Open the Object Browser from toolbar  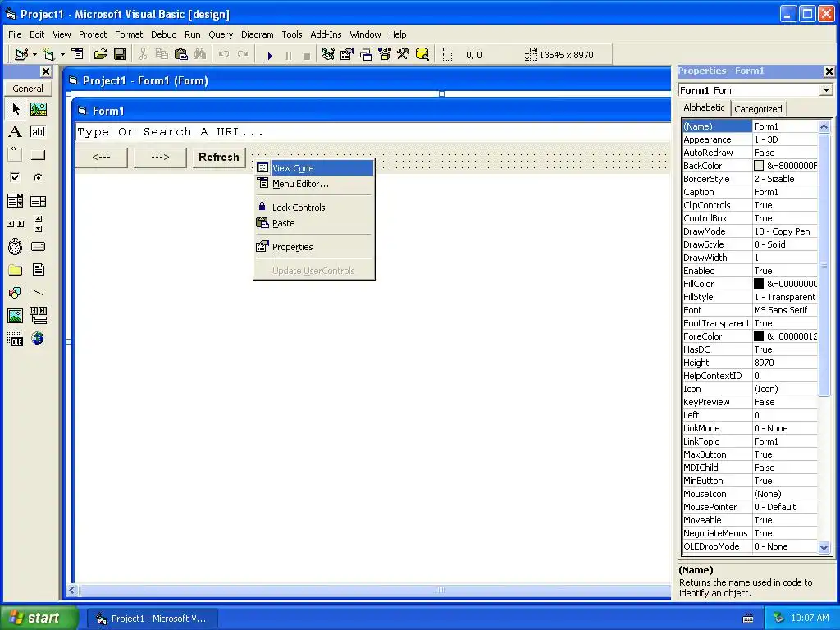(x=385, y=55)
